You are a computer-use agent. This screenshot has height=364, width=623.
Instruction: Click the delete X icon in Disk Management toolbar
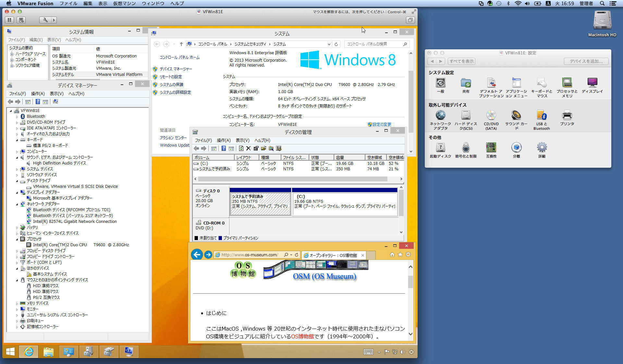(248, 149)
